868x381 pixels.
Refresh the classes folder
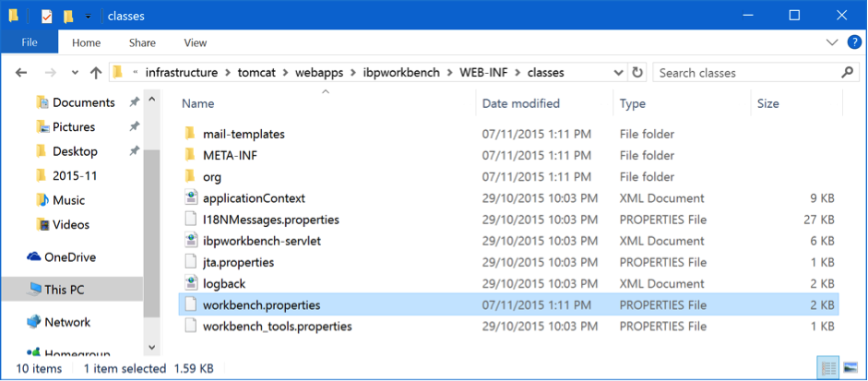click(x=637, y=73)
